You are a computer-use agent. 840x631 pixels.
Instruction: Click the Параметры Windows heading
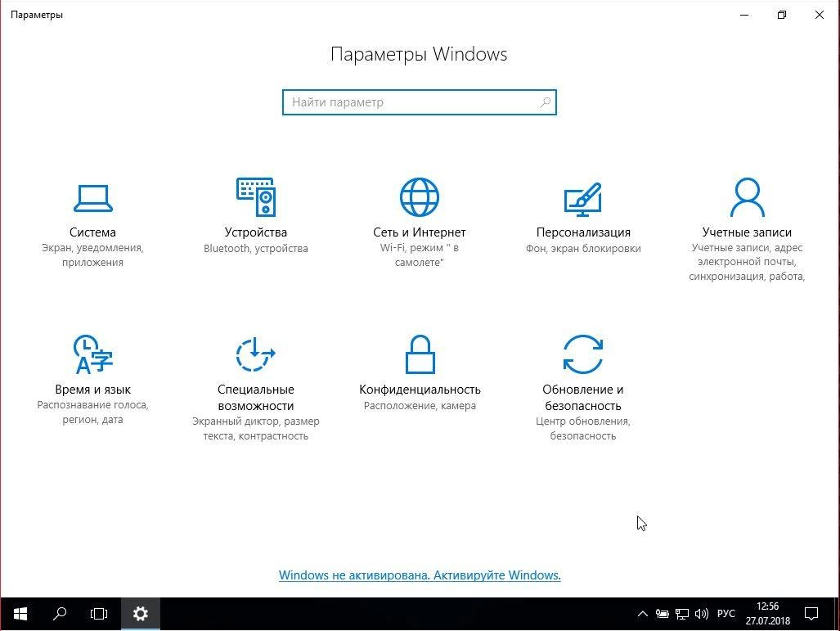click(x=419, y=54)
